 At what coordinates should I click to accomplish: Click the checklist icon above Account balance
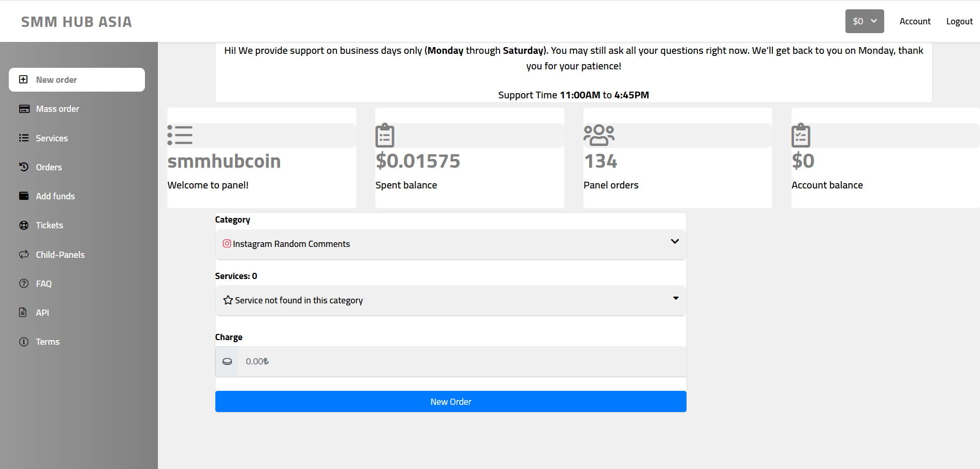tap(801, 135)
